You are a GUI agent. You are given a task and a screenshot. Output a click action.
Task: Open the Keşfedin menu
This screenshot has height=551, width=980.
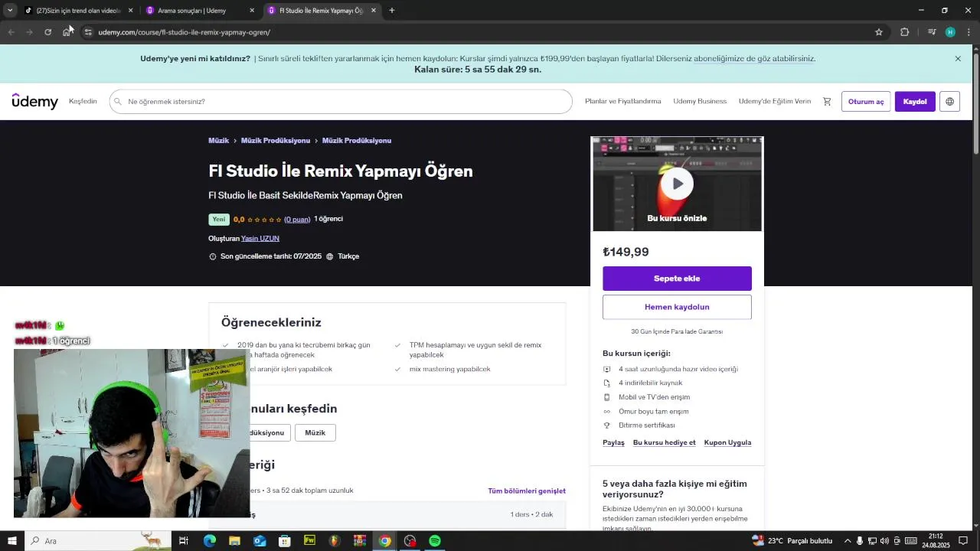[83, 101]
